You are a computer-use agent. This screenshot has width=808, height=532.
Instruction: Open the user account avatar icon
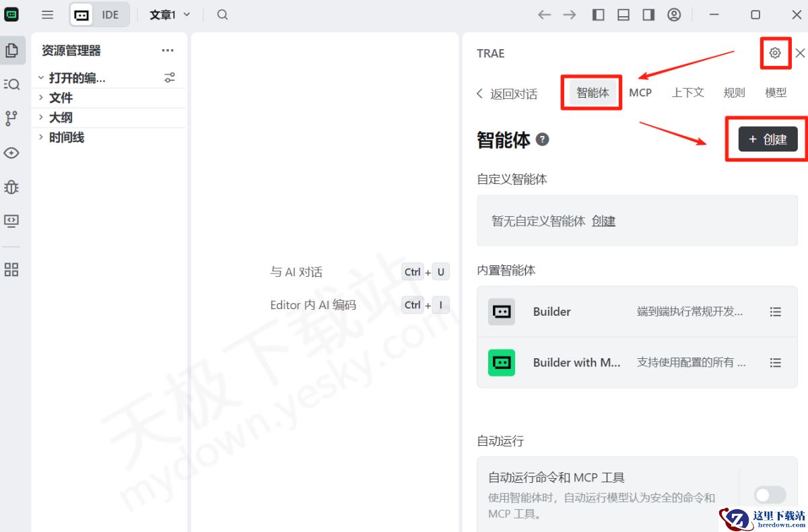coord(674,14)
